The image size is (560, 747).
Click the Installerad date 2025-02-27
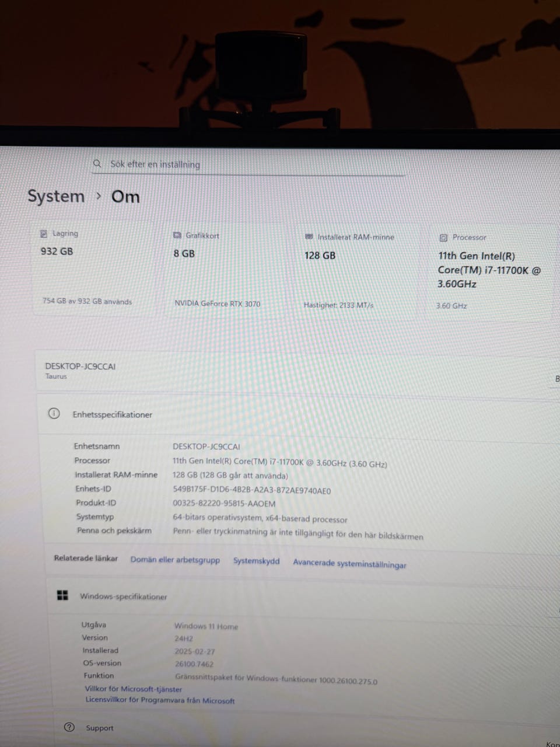click(195, 651)
